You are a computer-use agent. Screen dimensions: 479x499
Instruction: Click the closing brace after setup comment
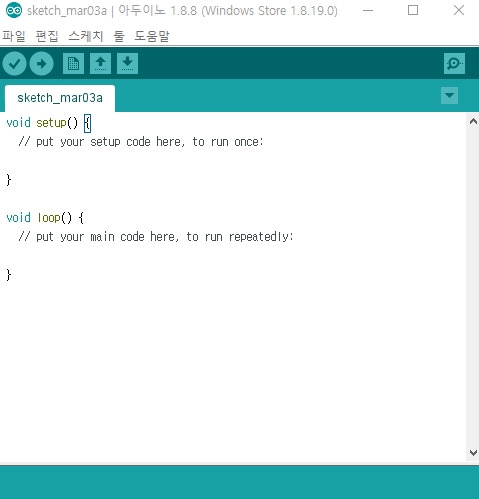click(9, 180)
